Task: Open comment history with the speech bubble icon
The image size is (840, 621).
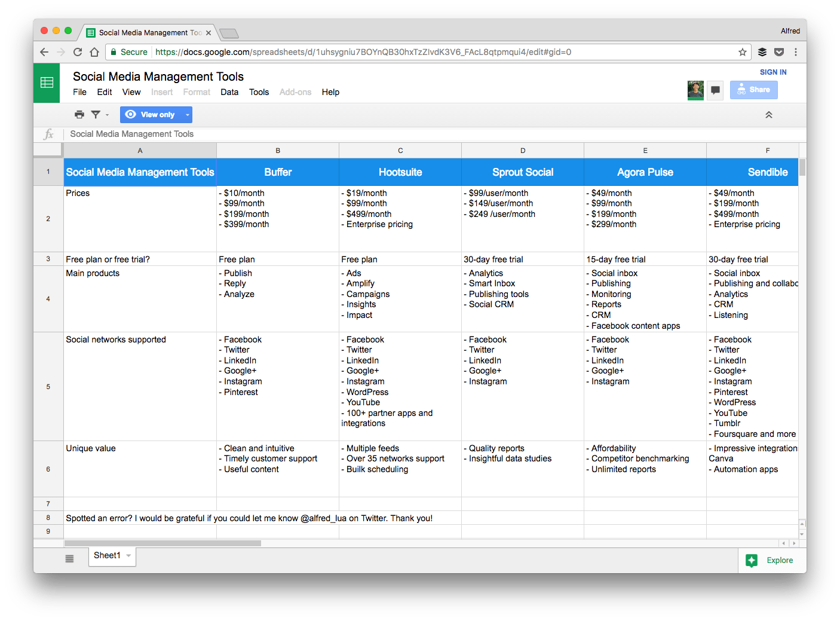Action: (x=715, y=90)
